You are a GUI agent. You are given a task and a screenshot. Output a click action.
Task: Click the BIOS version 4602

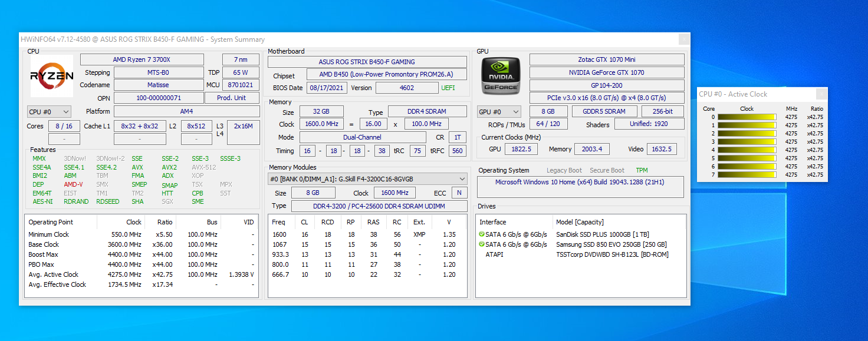(x=407, y=88)
